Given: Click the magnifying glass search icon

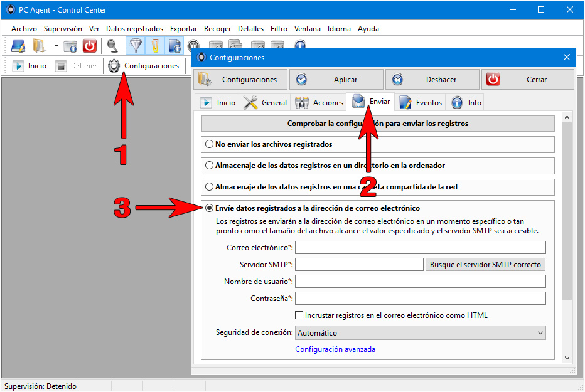Looking at the screenshot, I should pos(112,46).
